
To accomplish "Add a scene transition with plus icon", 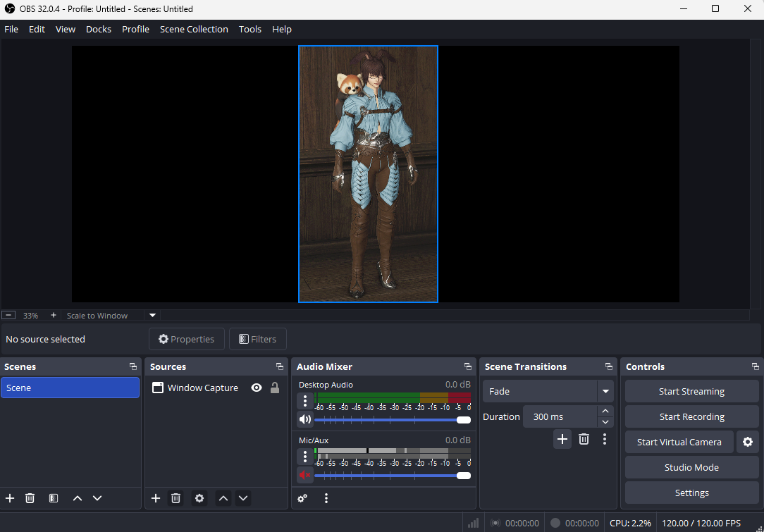I will tap(562, 439).
